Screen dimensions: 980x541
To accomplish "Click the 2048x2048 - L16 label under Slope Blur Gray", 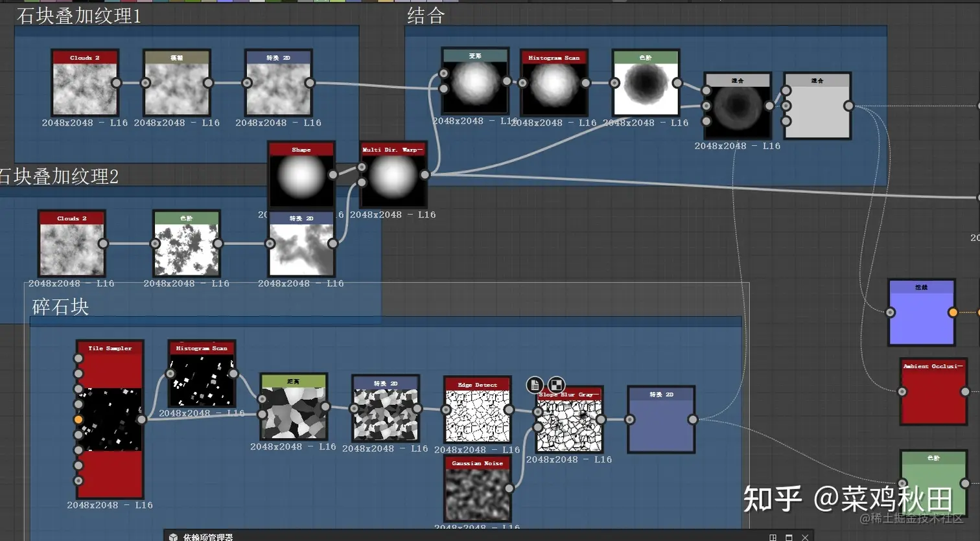I will tap(569, 459).
